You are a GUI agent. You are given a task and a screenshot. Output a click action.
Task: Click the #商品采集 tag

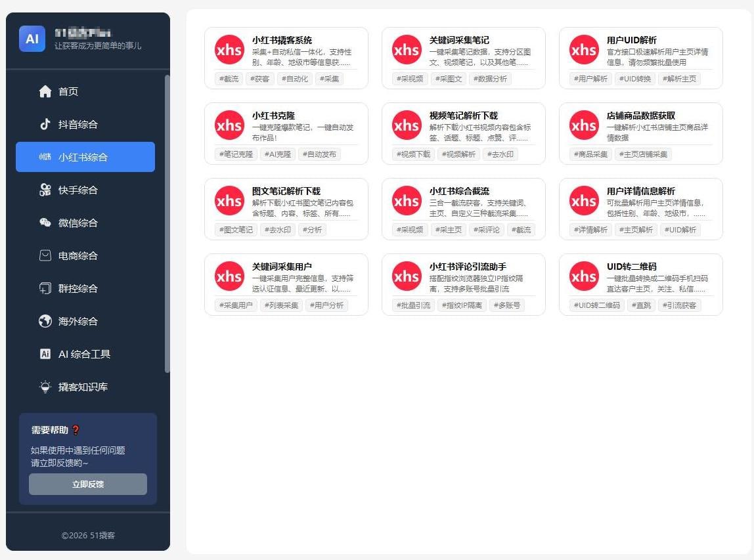pyautogui.click(x=590, y=154)
